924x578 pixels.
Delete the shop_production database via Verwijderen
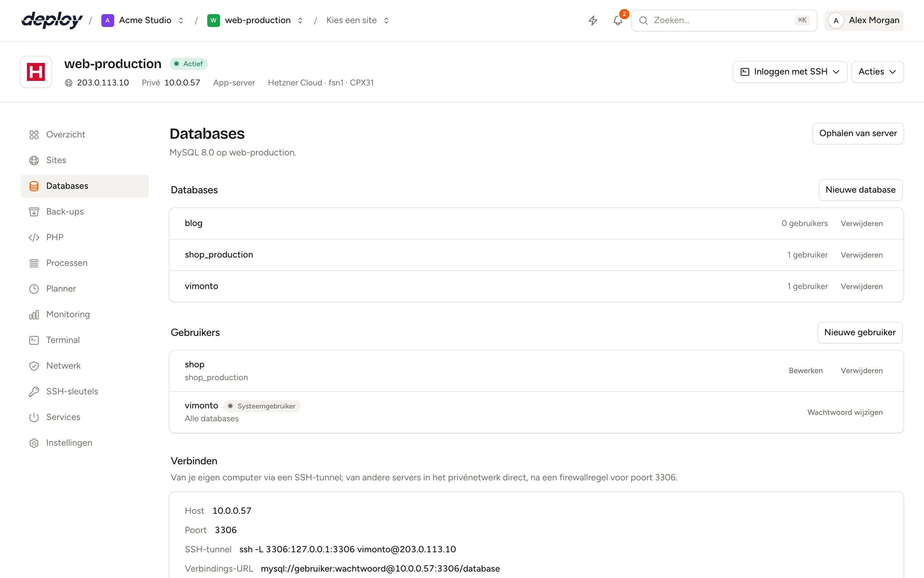861,255
